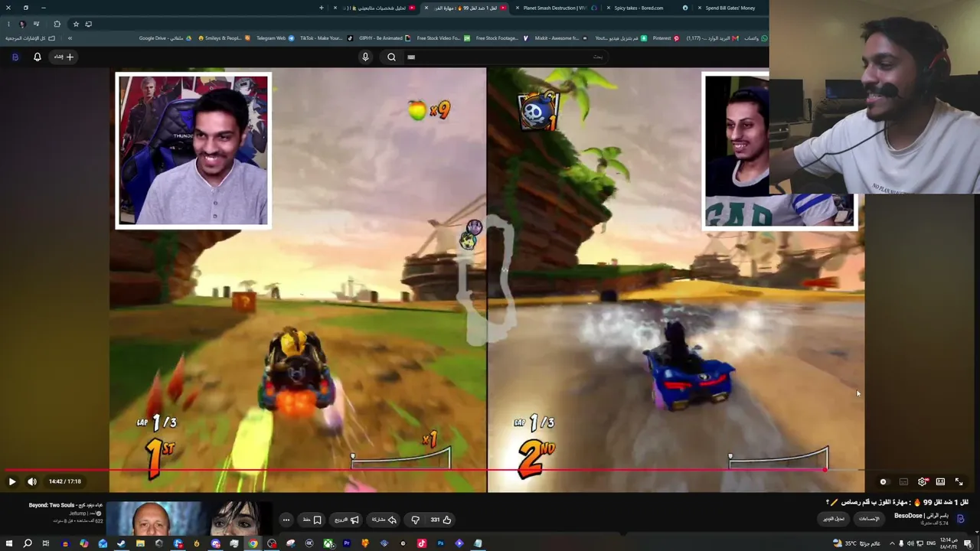Open Windows taskbar search

28,543
